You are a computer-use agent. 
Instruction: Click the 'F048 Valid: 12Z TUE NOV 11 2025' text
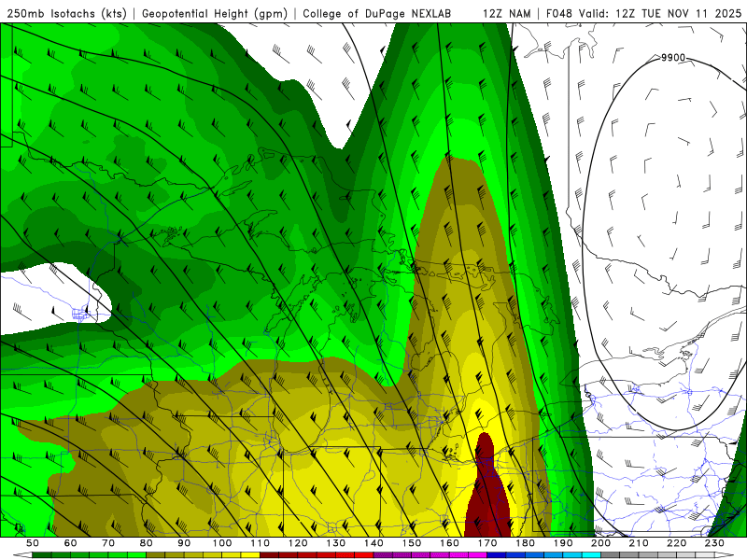[x=644, y=14]
